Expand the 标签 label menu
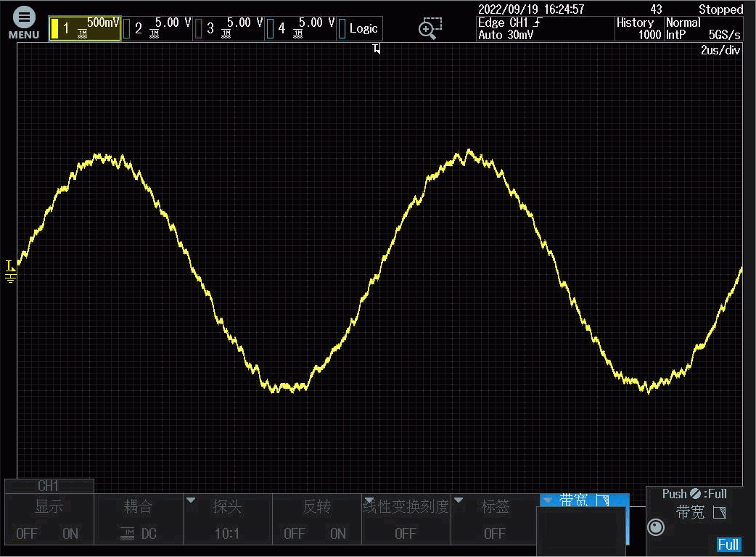756x557 pixels. pyautogui.click(x=495, y=519)
